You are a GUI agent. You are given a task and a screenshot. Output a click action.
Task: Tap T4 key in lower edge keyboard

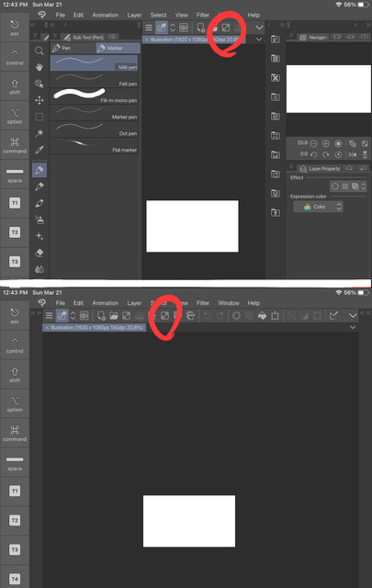(15, 579)
